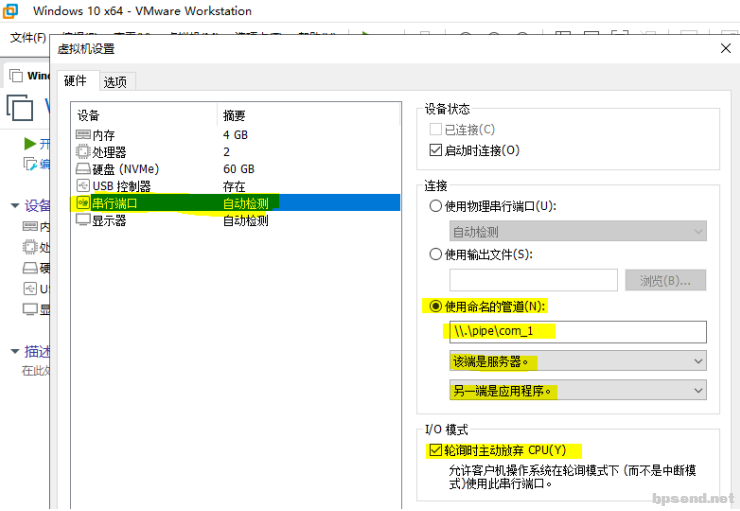Screen dimensions: 740x511
Task: Select the 串行端口 row text
Action: click(115, 203)
